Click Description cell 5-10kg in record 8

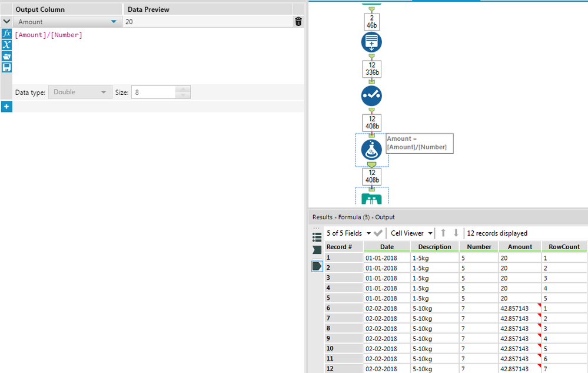coord(434,328)
